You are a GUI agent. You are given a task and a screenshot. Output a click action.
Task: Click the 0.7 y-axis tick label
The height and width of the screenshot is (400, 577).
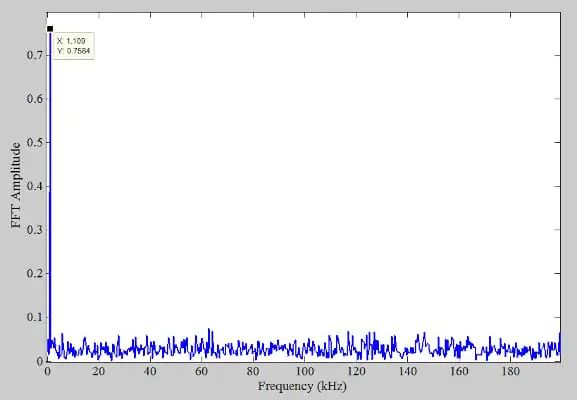(x=35, y=55)
